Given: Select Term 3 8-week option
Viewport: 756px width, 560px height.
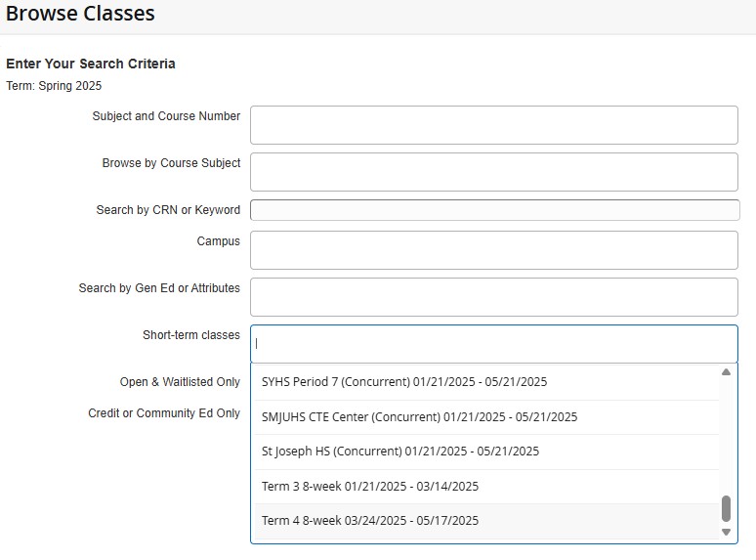Looking at the screenshot, I should 370,487.
